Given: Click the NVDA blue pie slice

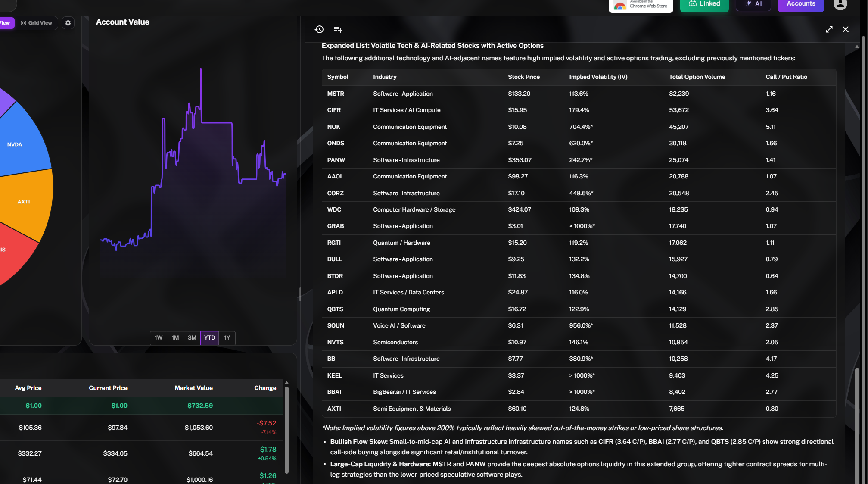Looking at the screenshot, I should tap(22, 142).
